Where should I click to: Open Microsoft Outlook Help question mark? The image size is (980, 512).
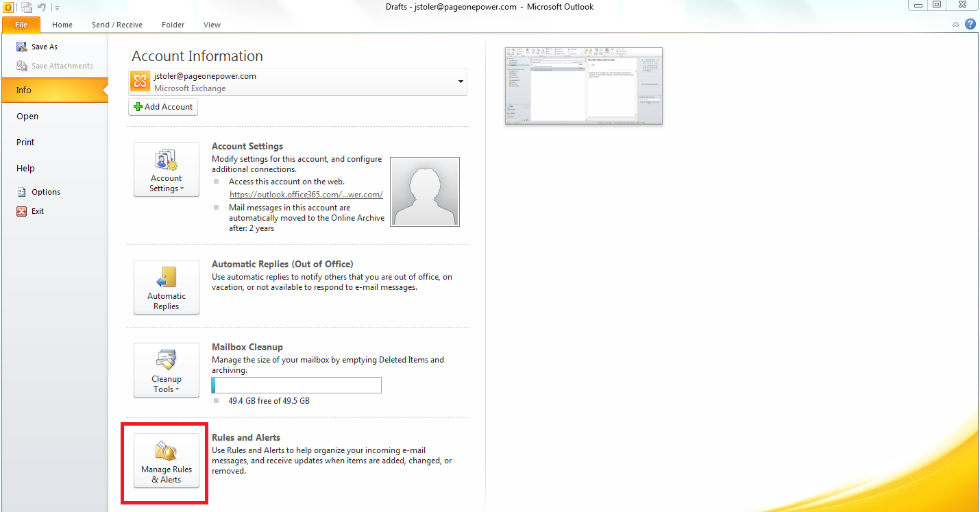pyautogui.click(x=970, y=24)
